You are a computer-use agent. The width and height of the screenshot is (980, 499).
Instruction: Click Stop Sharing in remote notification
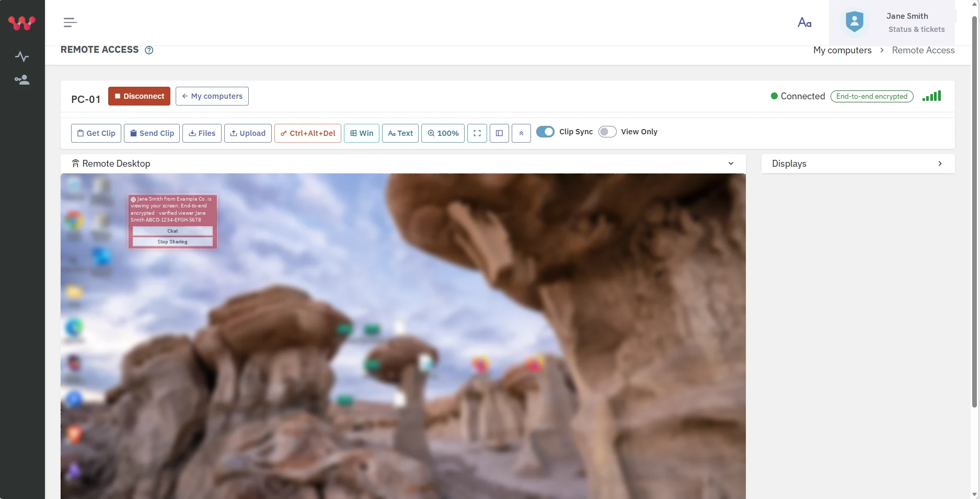172,242
